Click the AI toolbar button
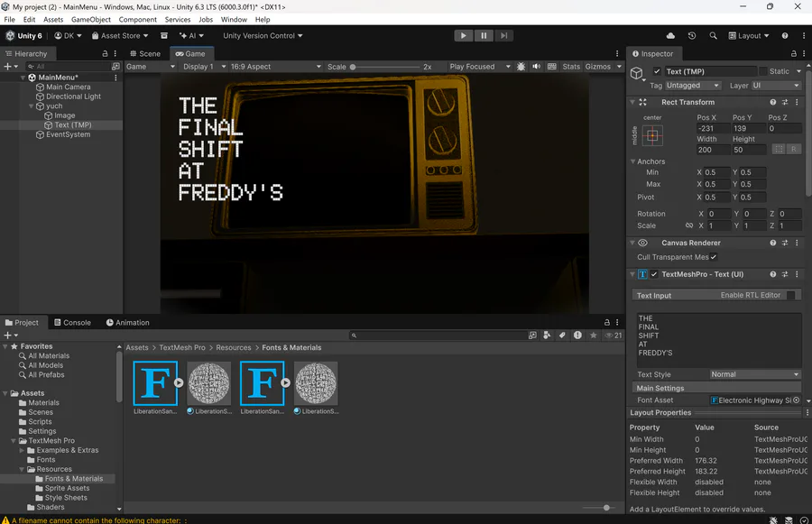The width and height of the screenshot is (812, 524). (x=191, y=36)
